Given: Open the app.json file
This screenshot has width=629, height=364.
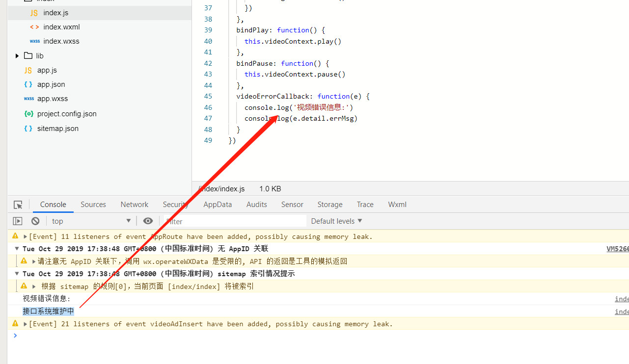Looking at the screenshot, I should click(x=51, y=84).
